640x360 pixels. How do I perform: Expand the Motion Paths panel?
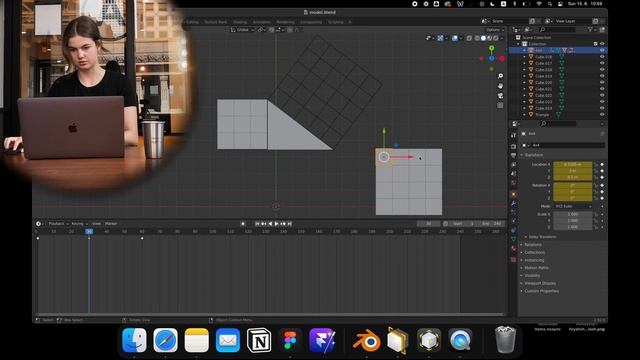[x=536, y=268]
